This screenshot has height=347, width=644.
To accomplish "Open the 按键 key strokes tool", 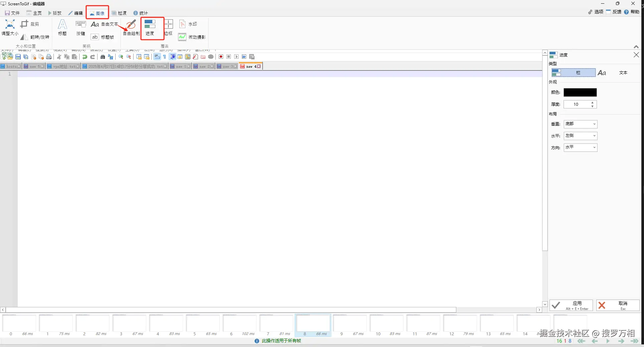I will pyautogui.click(x=81, y=28).
